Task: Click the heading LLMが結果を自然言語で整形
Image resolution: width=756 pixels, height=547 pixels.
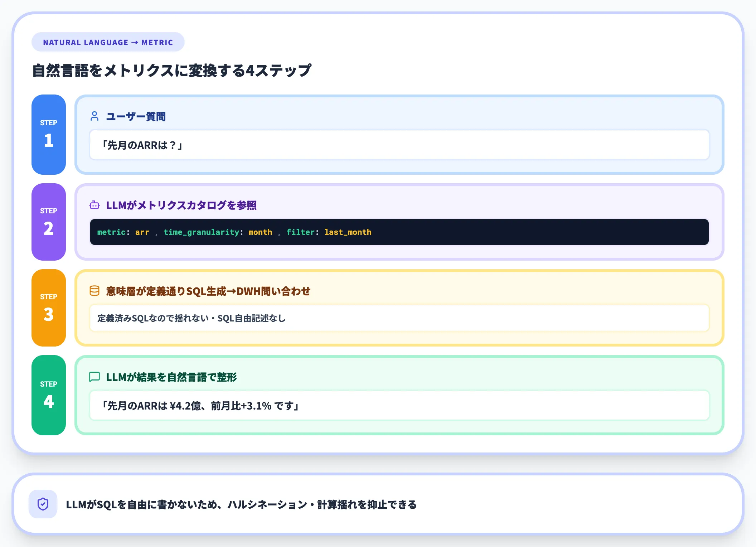Action: click(x=171, y=377)
